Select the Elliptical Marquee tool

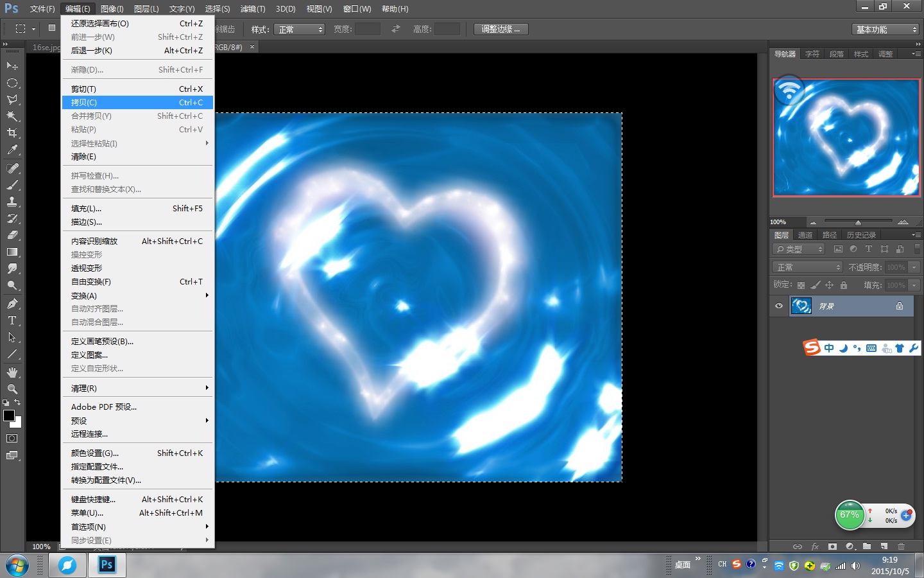pos(12,83)
